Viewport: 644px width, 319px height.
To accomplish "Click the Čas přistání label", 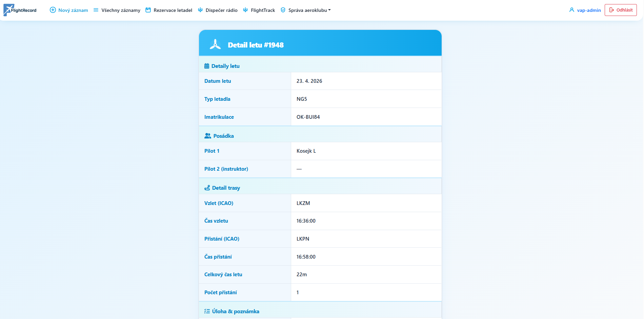I will pyautogui.click(x=218, y=257).
